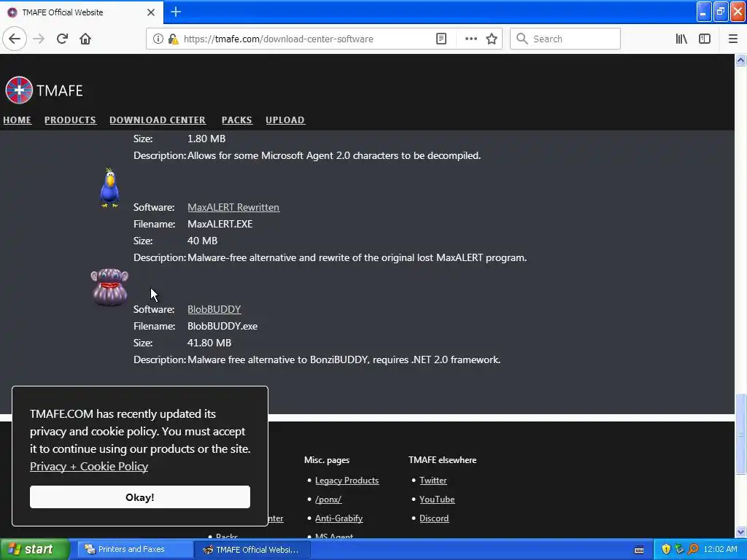Click the magnifier tray icon
This screenshot has height=560, width=747.
pyautogui.click(x=693, y=549)
